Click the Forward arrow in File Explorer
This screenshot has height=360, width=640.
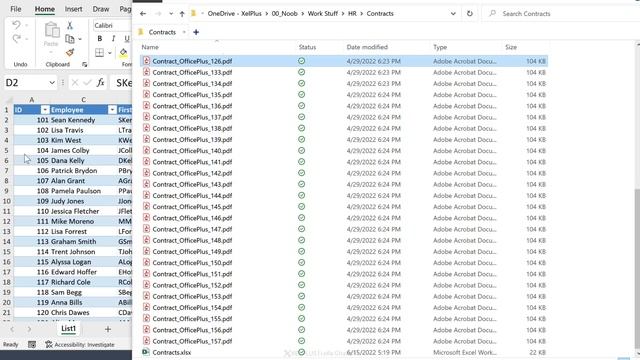pyautogui.click(x=158, y=13)
